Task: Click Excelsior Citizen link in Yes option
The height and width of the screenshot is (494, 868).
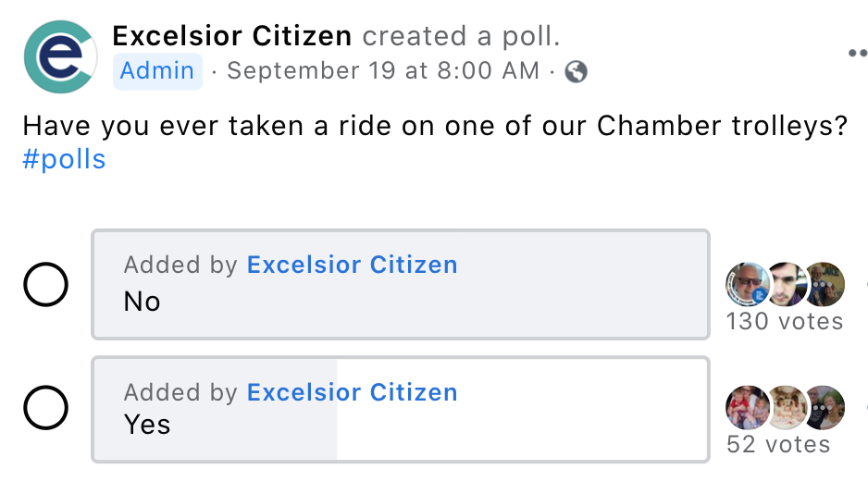Action: pos(352,392)
